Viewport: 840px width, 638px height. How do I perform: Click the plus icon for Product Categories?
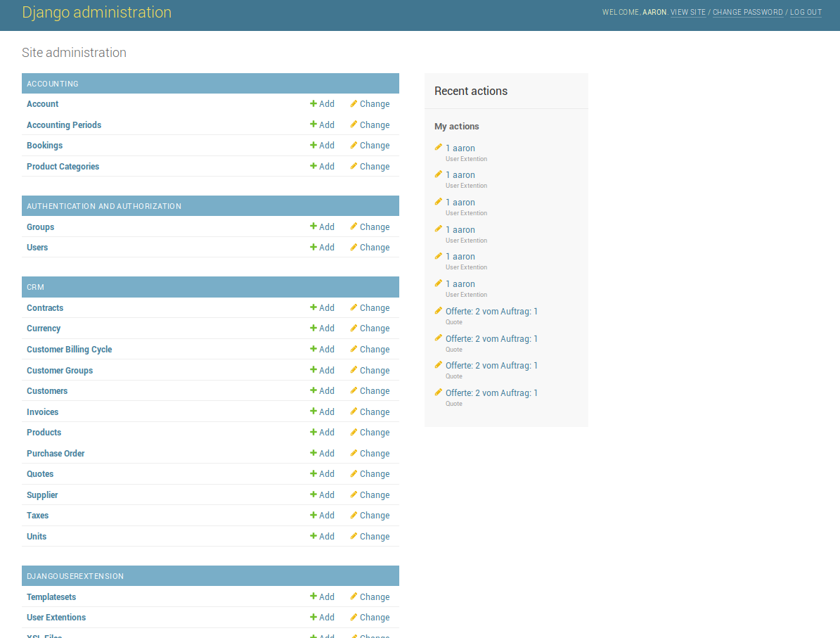314,166
